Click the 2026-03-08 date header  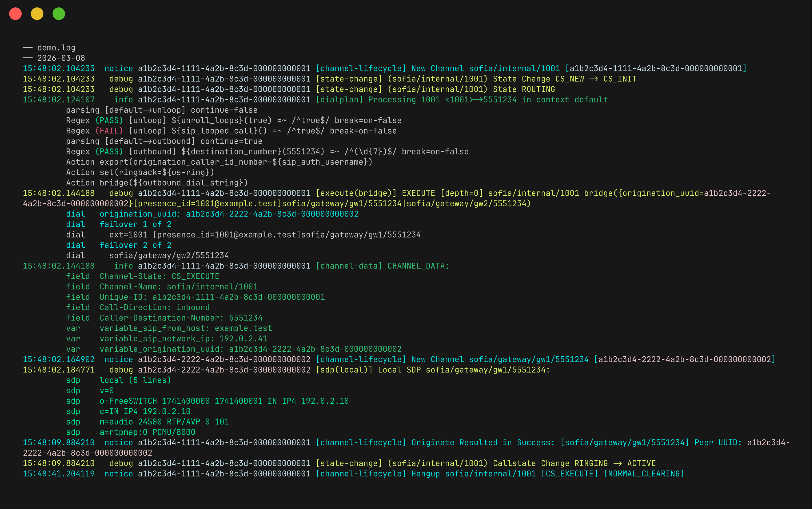point(61,58)
